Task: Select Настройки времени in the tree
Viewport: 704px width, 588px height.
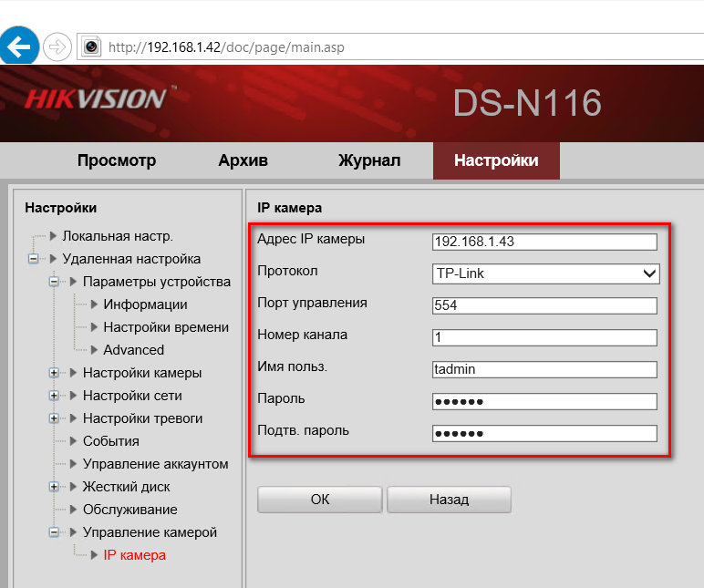Action: 165,327
